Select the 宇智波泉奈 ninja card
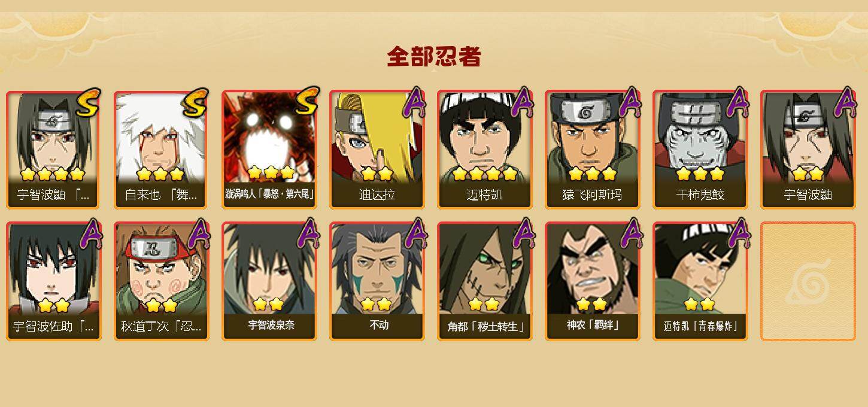The width and height of the screenshot is (868, 407). pyautogui.click(x=269, y=281)
